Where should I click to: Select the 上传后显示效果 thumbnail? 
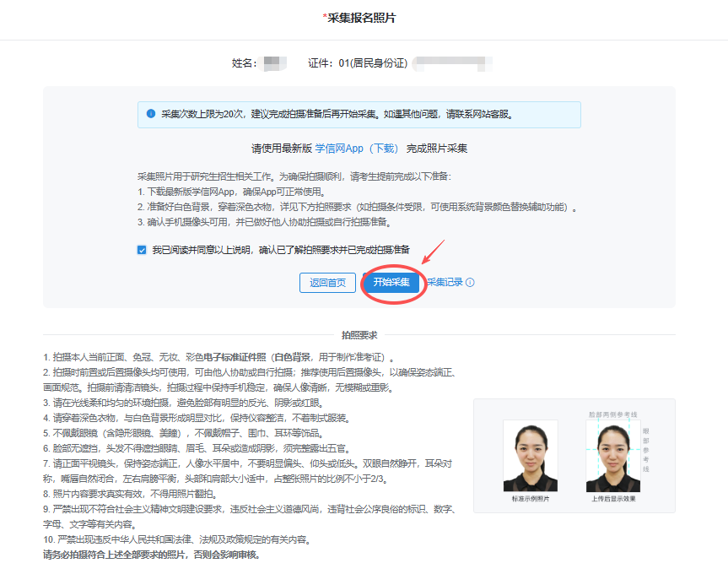click(x=613, y=456)
